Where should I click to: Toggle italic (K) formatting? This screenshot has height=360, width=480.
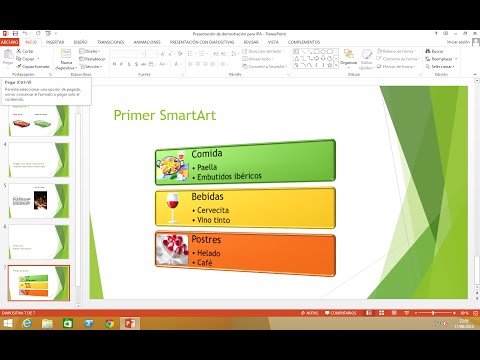[x=121, y=64]
